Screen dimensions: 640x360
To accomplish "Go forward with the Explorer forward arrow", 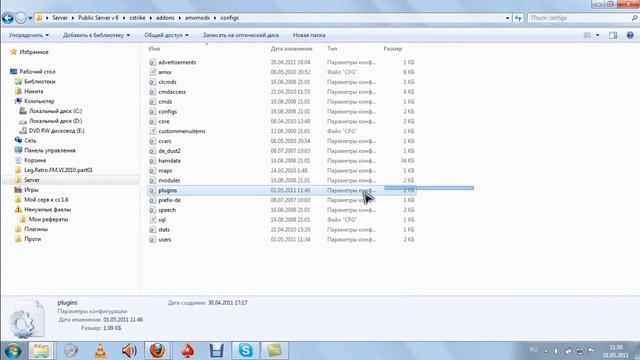I will [x=20, y=18].
